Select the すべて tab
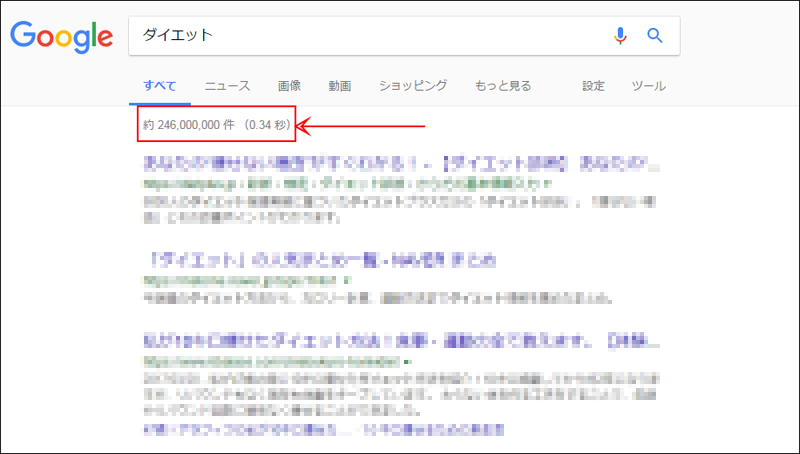This screenshot has width=800, height=454. tap(160, 86)
